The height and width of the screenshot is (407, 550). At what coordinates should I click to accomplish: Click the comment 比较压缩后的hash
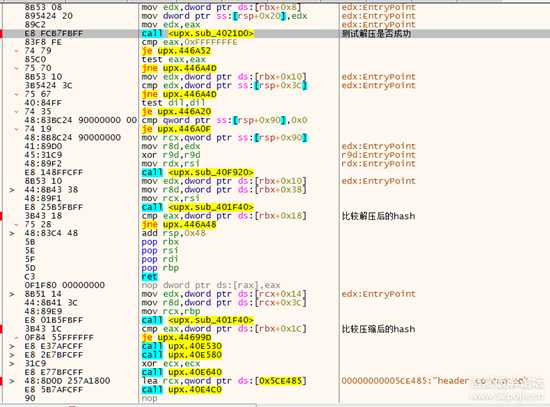tap(378, 329)
